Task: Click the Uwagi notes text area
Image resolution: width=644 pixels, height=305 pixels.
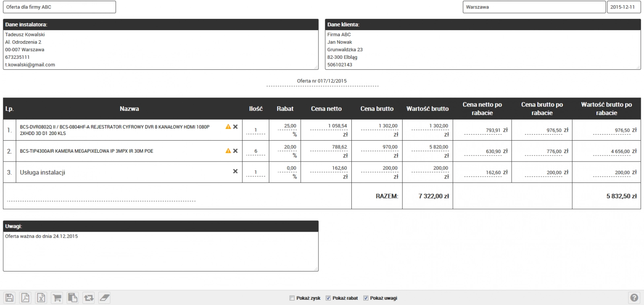Action: tap(161, 251)
